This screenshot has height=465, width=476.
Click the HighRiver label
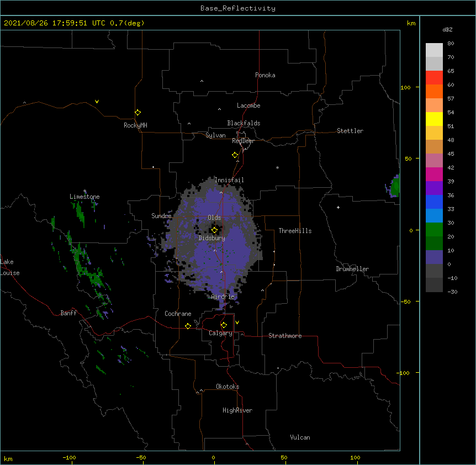coord(237,410)
